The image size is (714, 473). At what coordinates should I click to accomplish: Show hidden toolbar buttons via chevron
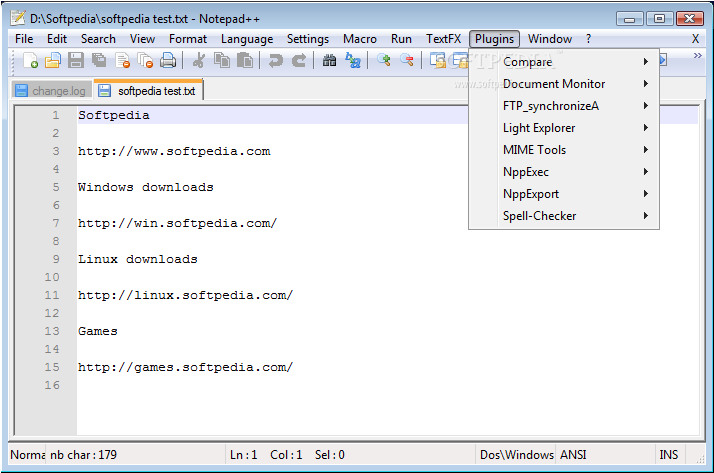click(697, 56)
